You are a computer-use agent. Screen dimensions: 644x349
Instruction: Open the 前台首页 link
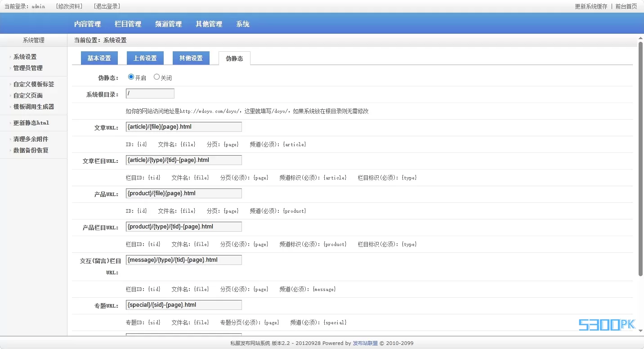(x=626, y=6)
